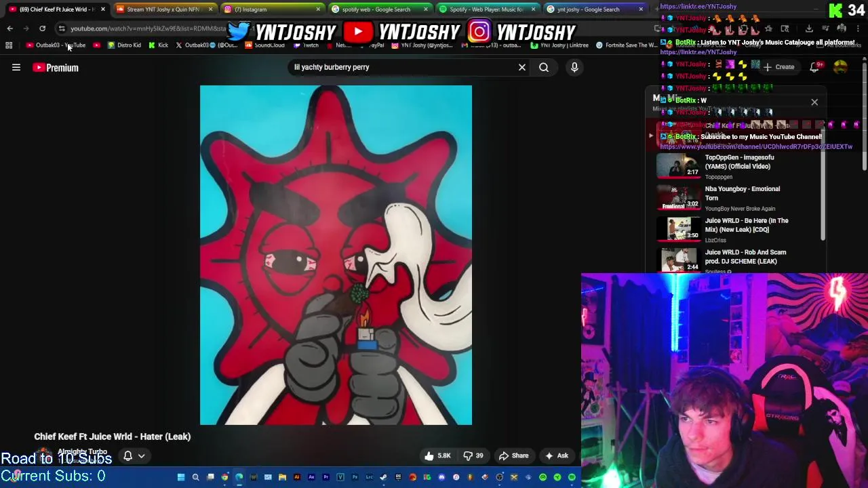Screen dimensions: 868x488
Task: Reload the page with refresh icon
Action: coord(42,28)
